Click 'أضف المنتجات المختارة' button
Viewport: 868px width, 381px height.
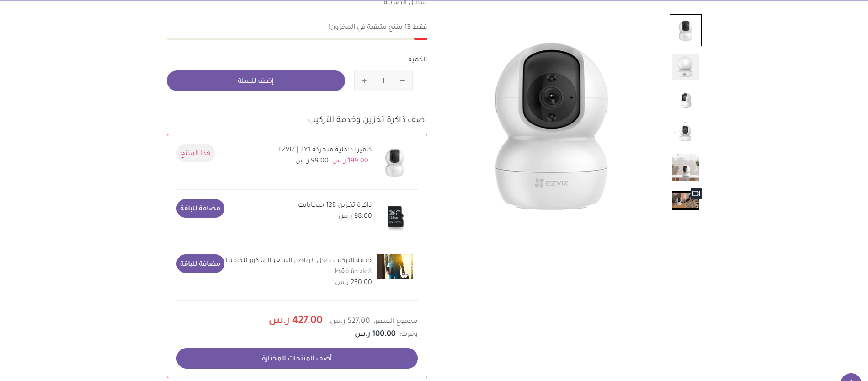[x=297, y=358]
